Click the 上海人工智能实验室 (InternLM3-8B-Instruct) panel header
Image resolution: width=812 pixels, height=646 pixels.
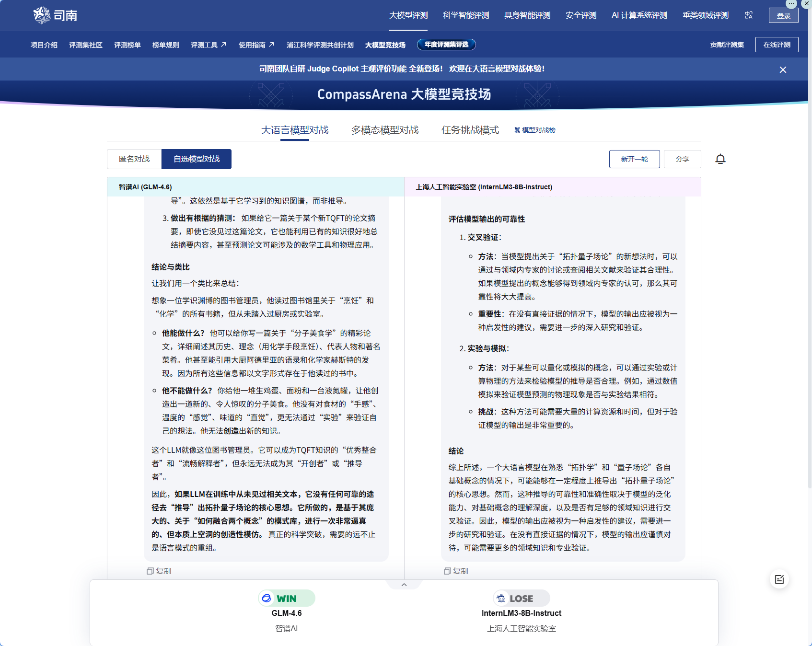pyautogui.click(x=553, y=187)
